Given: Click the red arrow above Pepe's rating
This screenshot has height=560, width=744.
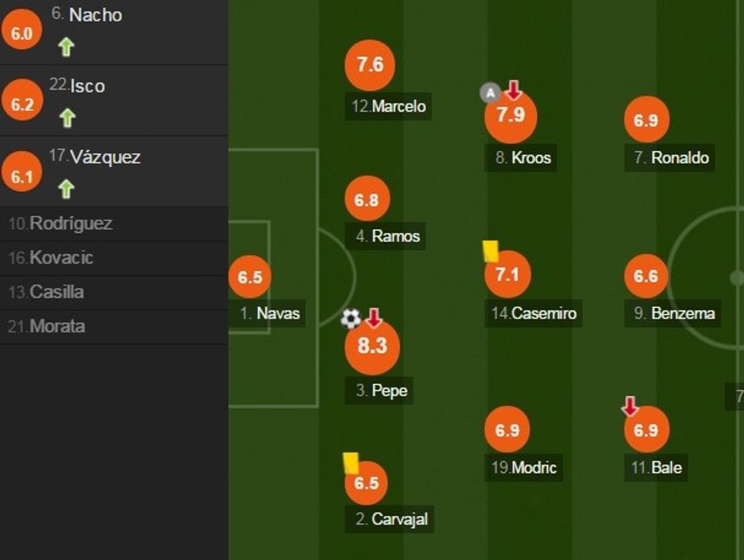Looking at the screenshot, I should [374, 318].
